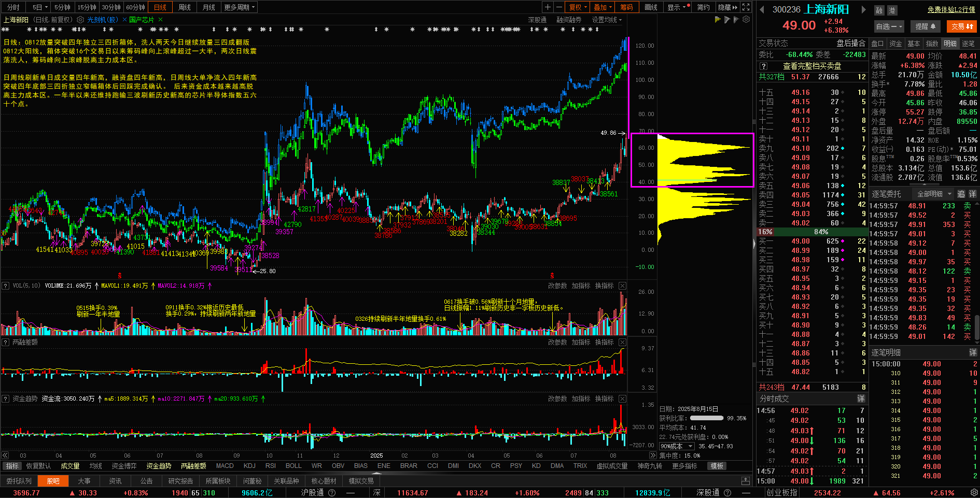Remove the 国产芯片 tag

160,20
